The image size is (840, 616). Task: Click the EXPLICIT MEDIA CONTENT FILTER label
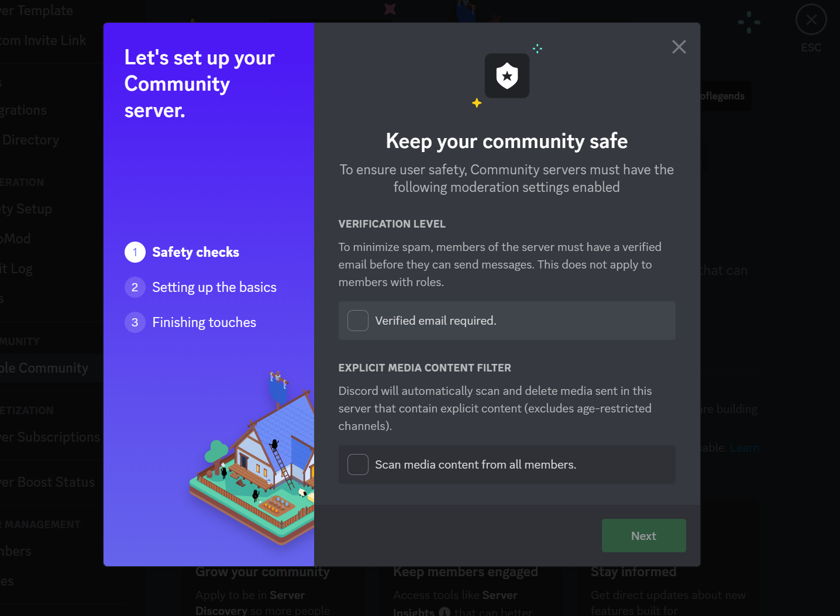click(425, 368)
